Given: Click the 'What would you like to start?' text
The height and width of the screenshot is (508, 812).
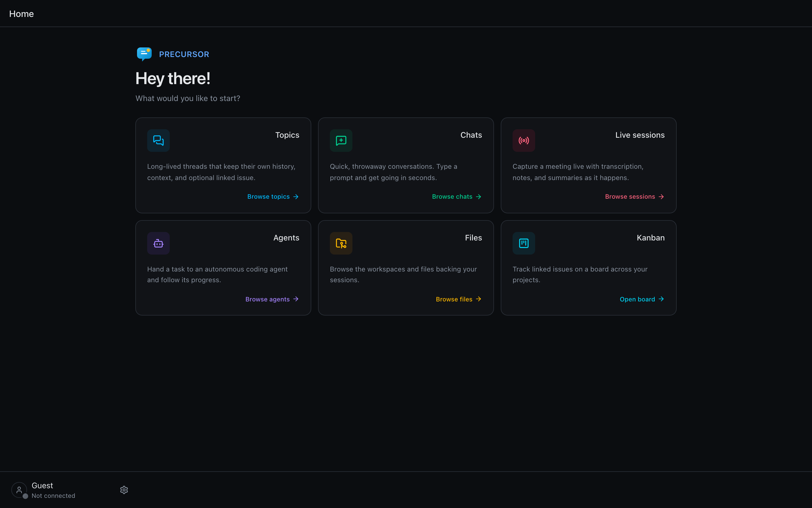Looking at the screenshot, I should pos(188,98).
